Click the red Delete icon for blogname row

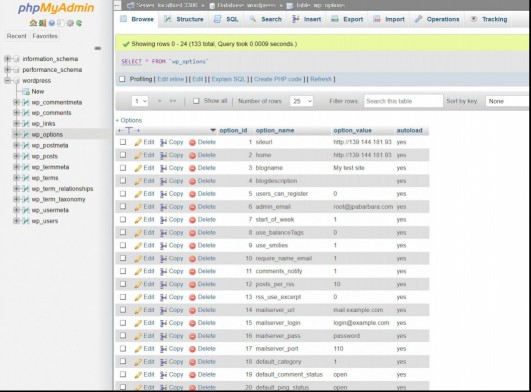(192, 168)
